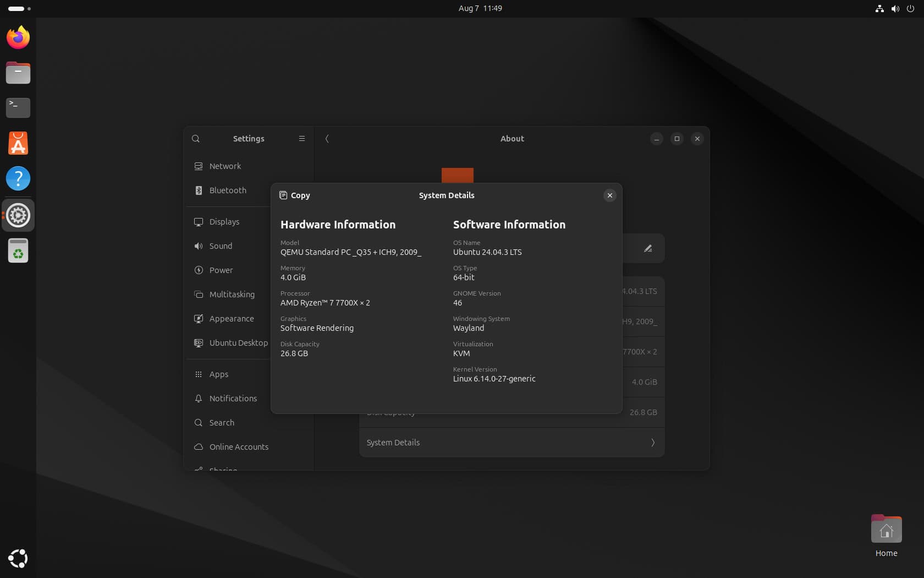Select Search in Settings sidebar
Image resolution: width=924 pixels, height=578 pixels.
point(249,423)
